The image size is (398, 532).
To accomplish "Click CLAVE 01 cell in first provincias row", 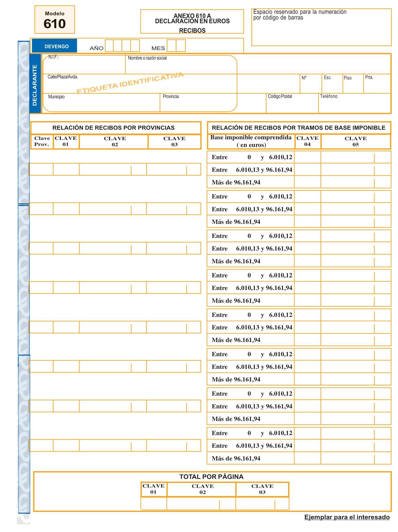I will [x=66, y=169].
